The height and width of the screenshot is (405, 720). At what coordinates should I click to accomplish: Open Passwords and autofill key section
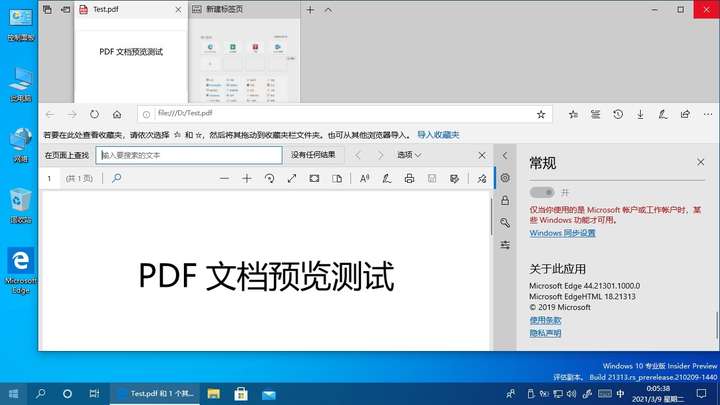point(505,223)
